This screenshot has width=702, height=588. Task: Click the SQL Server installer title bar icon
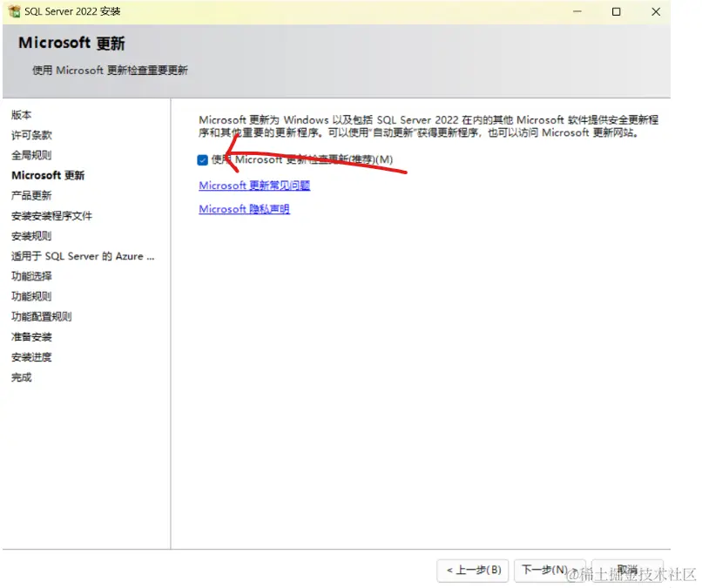14,11
